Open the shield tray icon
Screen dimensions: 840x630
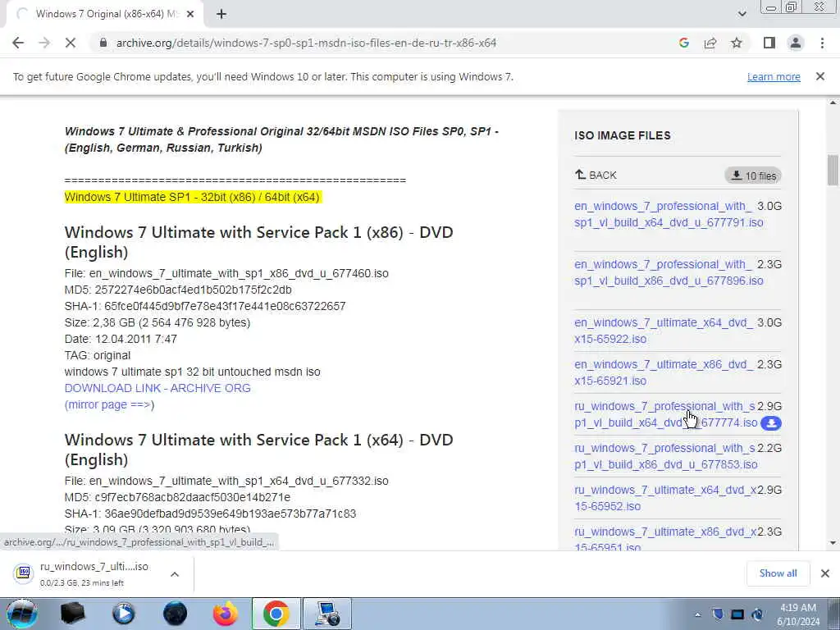pos(718,614)
